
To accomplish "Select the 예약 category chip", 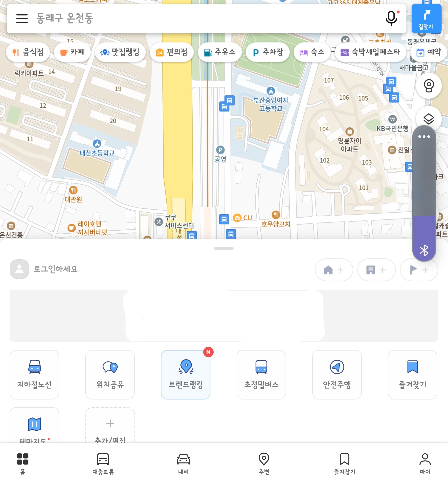I will coord(429,52).
